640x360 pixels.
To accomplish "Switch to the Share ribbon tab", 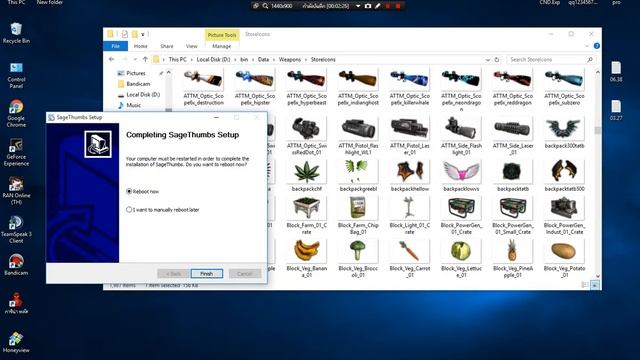I will click(x=167, y=46).
